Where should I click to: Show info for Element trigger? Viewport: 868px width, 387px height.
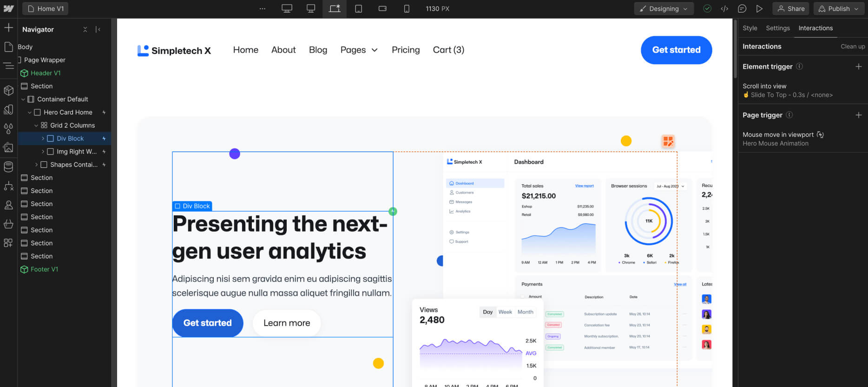pos(799,67)
